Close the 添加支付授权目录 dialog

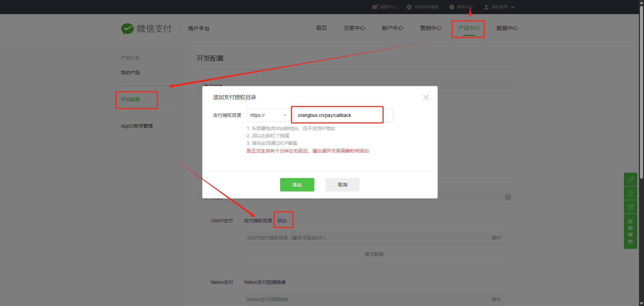[426, 97]
